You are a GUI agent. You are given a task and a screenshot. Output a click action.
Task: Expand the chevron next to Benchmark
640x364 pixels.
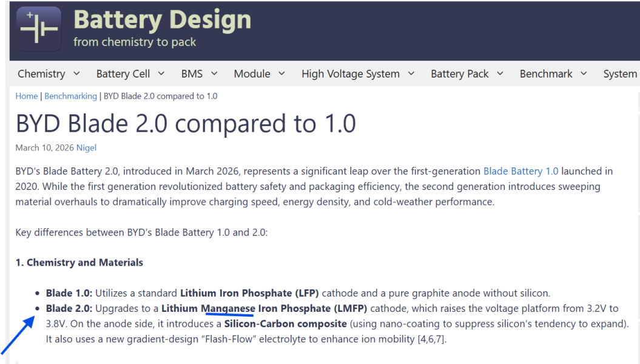584,73
